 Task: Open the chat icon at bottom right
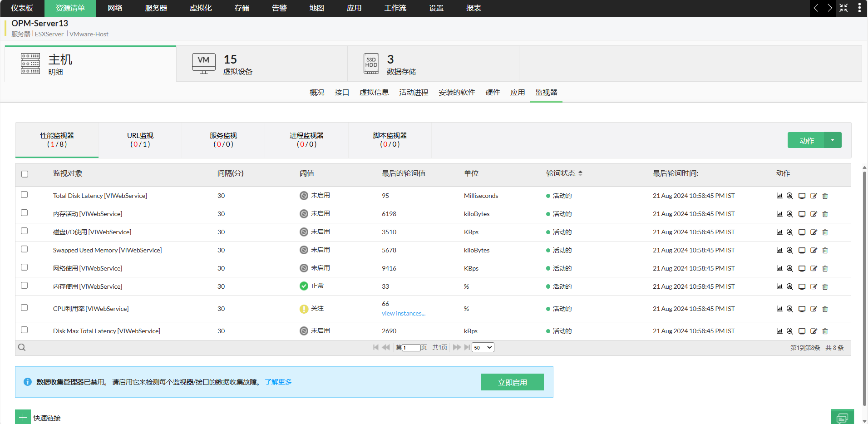point(842,417)
